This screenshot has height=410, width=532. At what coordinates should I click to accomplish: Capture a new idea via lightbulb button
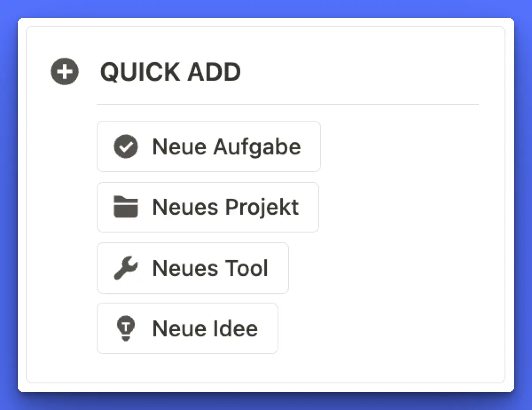[x=187, y=329]
